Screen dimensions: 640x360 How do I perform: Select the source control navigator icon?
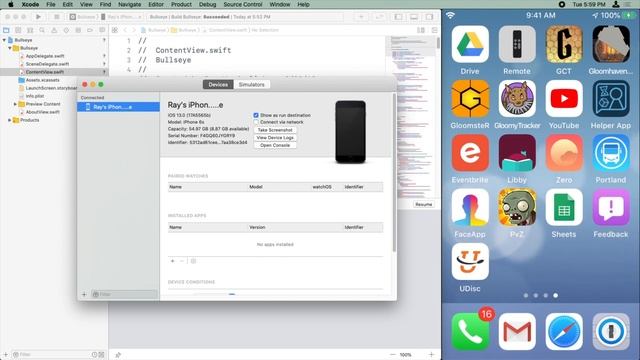[x=18, y=30]
